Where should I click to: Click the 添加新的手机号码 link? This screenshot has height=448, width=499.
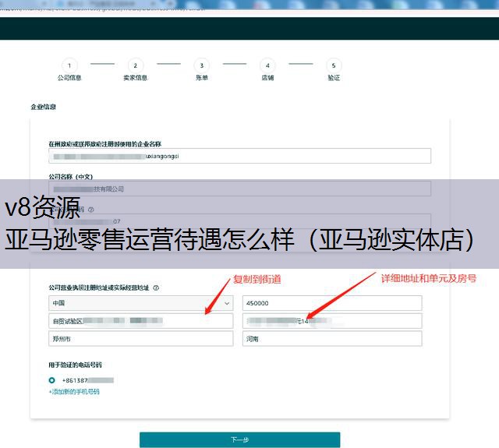coord(74,392)
